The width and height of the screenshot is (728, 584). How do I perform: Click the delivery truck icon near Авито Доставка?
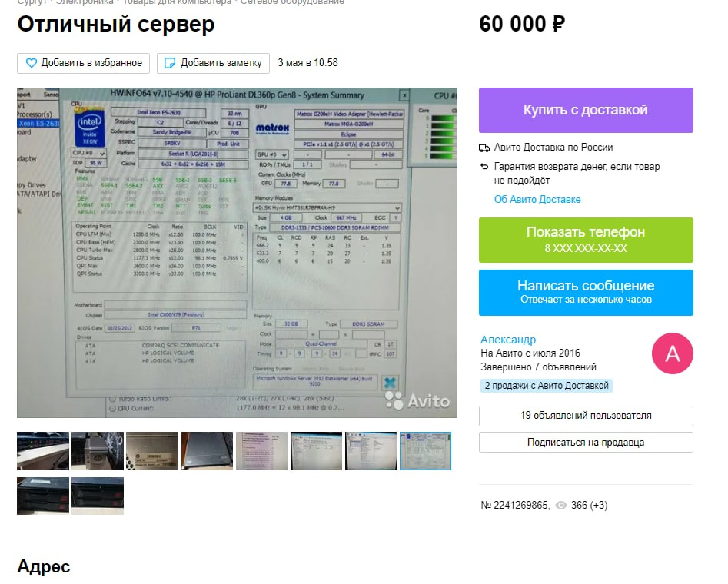484,148
